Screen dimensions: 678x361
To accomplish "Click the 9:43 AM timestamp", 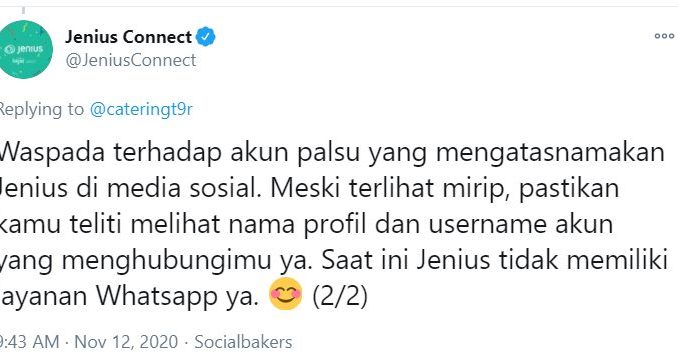I will click(x=29, y=342).
